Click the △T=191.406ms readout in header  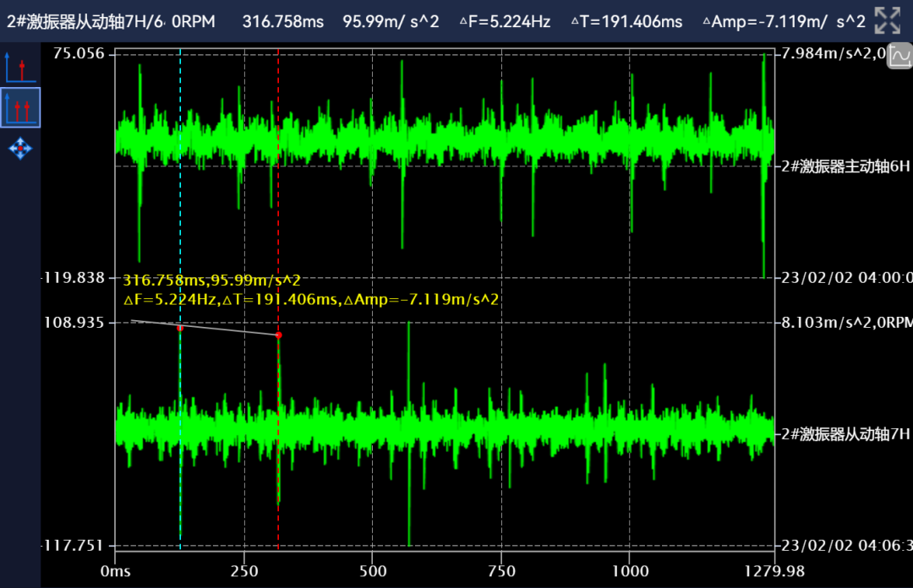(626, 21)
